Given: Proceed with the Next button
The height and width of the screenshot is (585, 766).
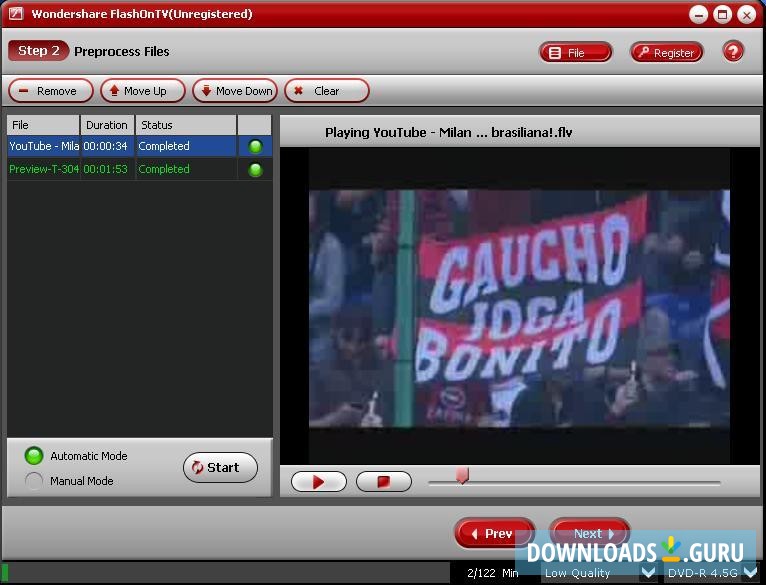Looking at the screenshot, I should tap(590, 533).
